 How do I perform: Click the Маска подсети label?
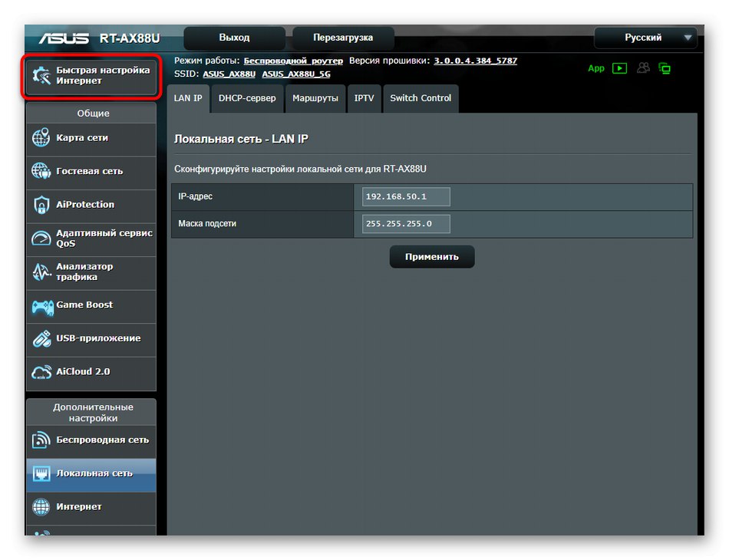click(207, 224)
